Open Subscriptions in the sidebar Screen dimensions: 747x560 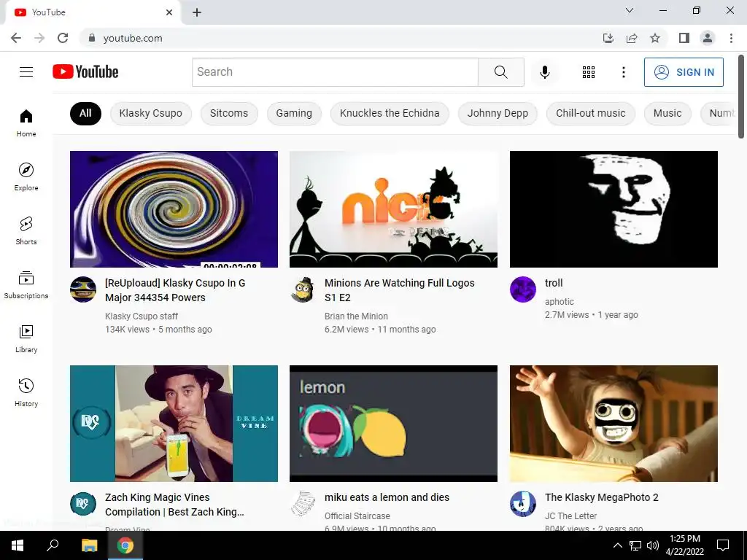pos(26,284)
